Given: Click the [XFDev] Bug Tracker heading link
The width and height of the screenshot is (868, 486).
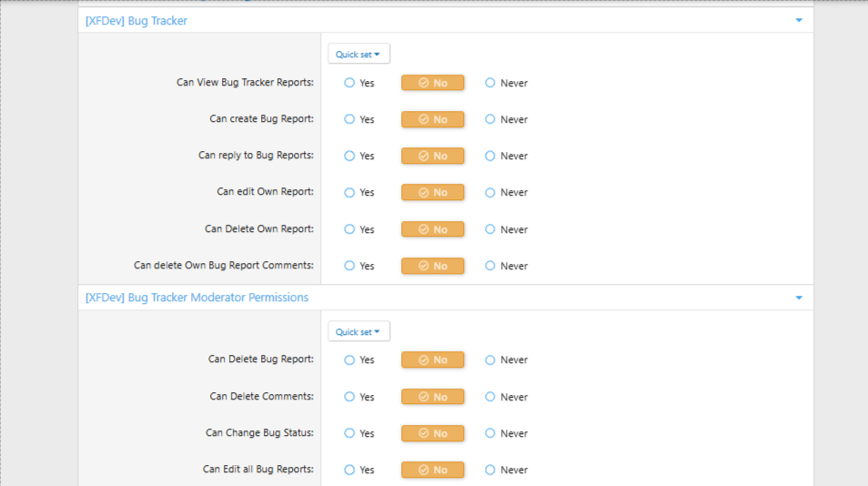Looking at the screenshot, I should [x=136, y=21].
